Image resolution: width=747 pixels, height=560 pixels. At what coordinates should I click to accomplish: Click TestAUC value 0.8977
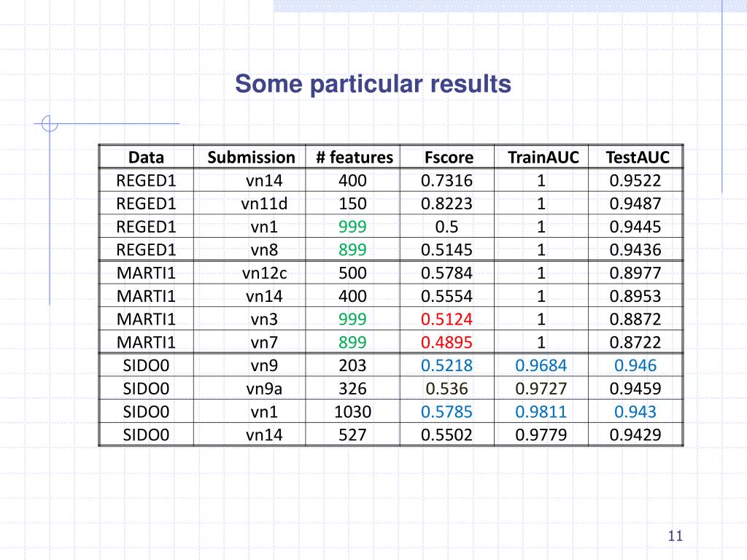635,273
